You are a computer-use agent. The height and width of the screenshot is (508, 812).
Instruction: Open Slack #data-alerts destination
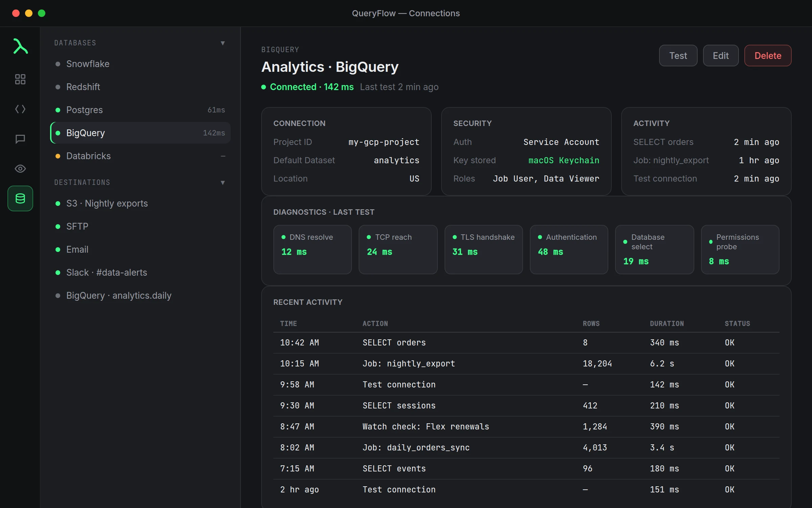140,272
